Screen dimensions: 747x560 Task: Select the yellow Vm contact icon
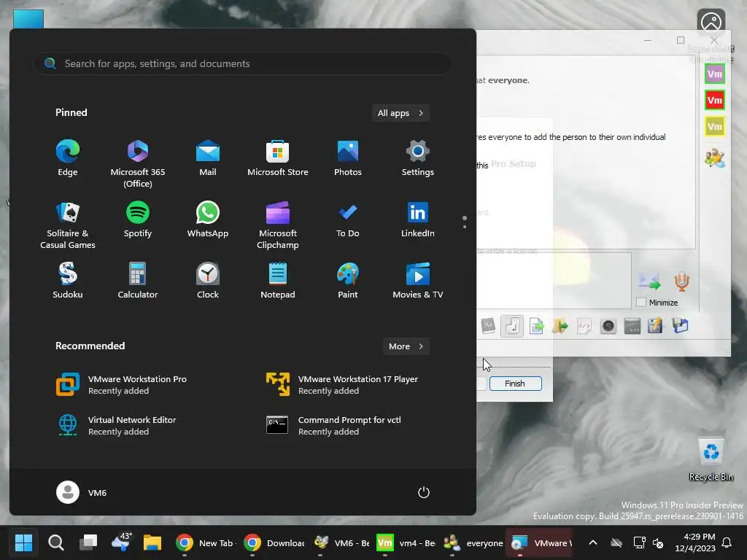(x=715, y=127)
